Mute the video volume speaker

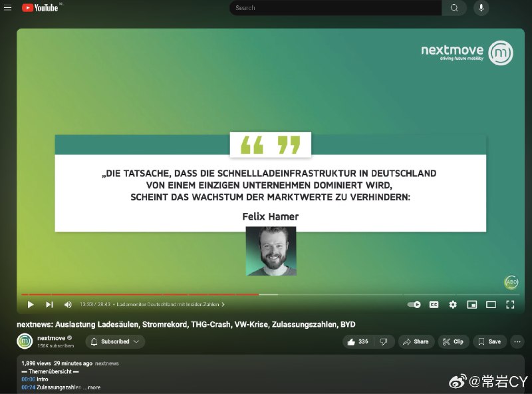(x=68, y=304)
